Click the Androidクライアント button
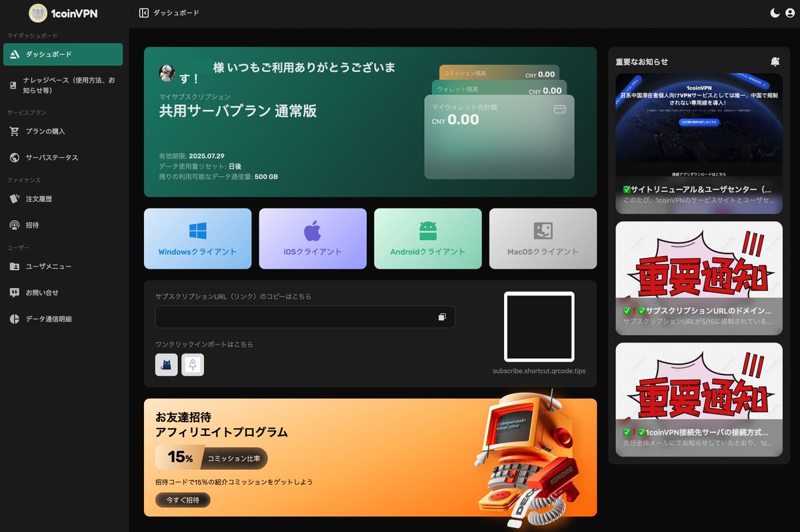Image resolution: width=800 pixels, height=532 pixels. [428, 239]
